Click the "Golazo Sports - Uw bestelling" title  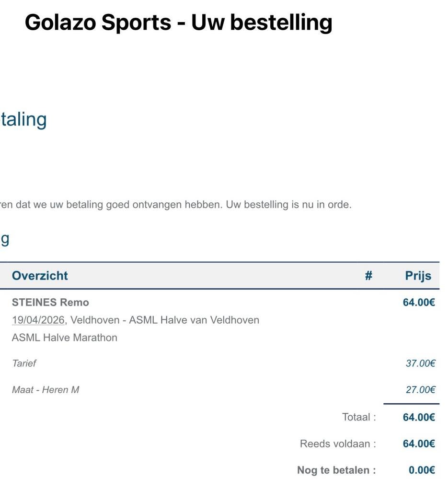tap(178, 22)
